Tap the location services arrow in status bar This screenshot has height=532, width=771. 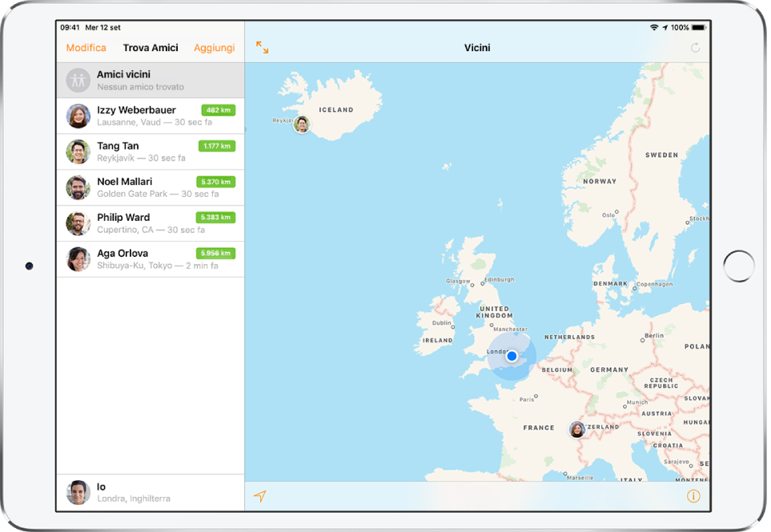point(665,27)
